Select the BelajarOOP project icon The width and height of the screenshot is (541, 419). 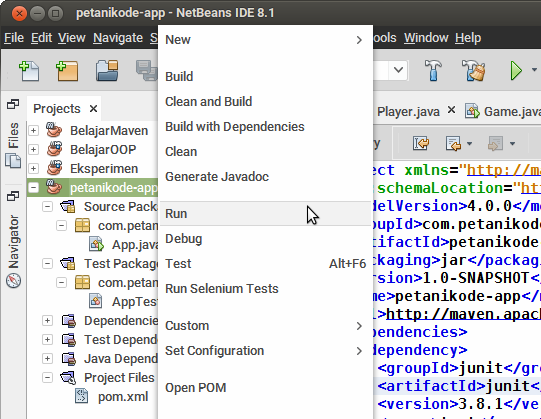pyautogui.click(x=54, y=149)
